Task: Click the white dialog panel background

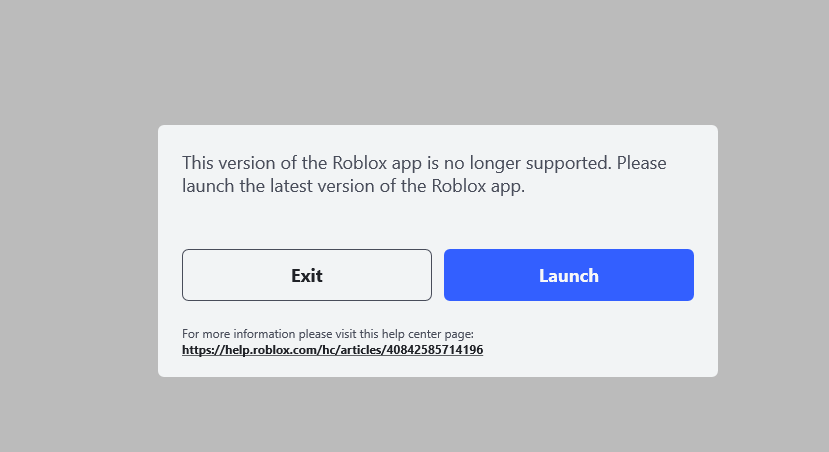Action: [600, 340]
